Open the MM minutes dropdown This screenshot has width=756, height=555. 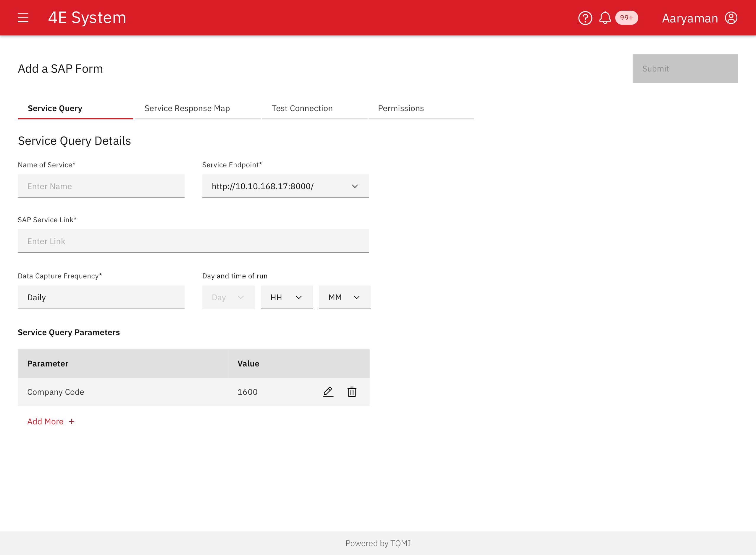(344, 297)
